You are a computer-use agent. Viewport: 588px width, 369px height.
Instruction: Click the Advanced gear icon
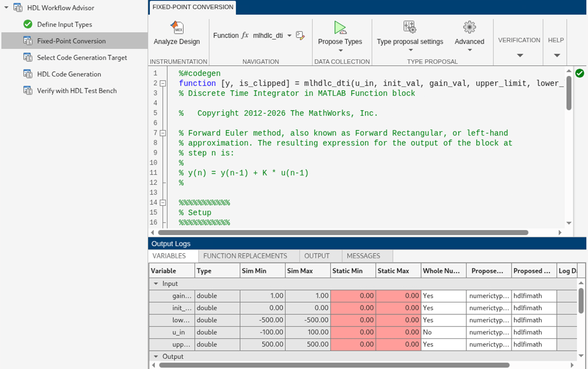pos(469,27)
